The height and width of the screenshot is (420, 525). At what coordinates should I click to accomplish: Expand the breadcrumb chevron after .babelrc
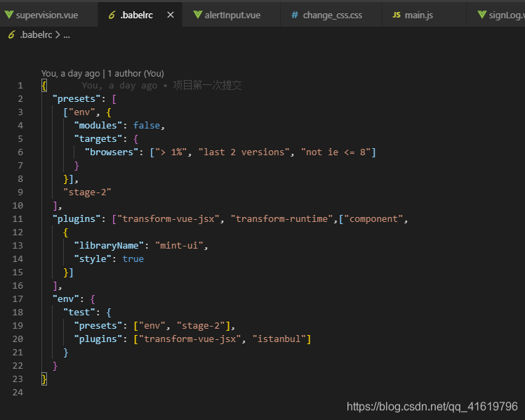click(x=58, y=35)
